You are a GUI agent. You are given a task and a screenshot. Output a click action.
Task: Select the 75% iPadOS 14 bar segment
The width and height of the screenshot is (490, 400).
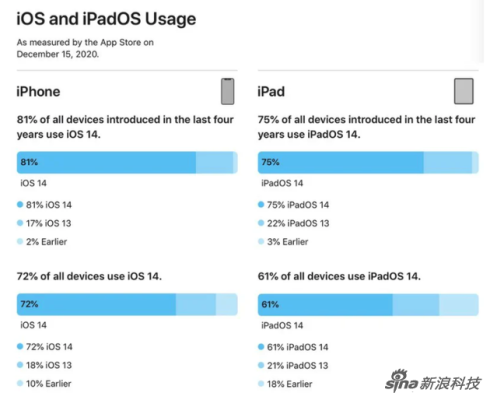click(x=341, y=162)
